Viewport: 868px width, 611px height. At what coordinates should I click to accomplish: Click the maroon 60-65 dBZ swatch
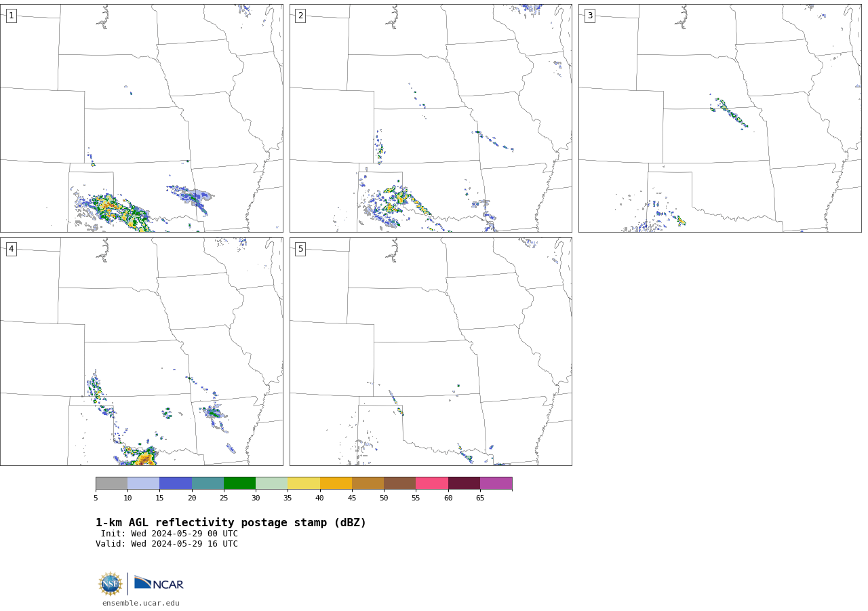[x=464, y=483]
